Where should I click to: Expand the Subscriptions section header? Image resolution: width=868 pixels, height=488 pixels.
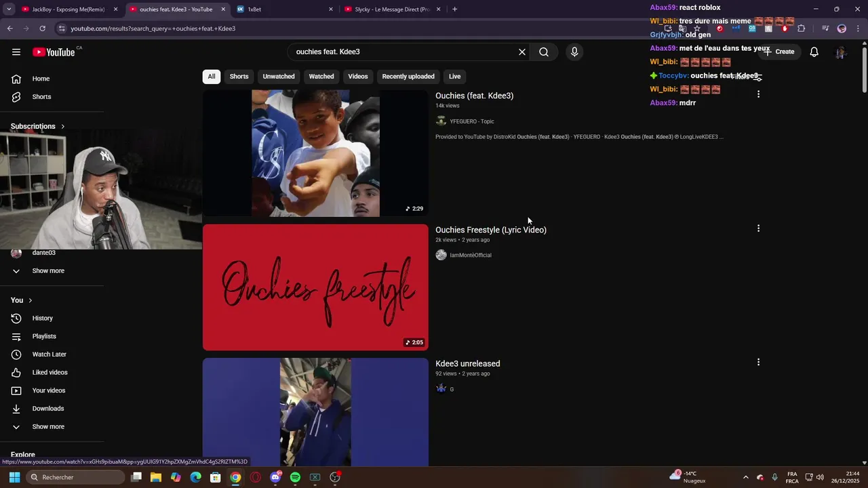[x=38, y=126]
